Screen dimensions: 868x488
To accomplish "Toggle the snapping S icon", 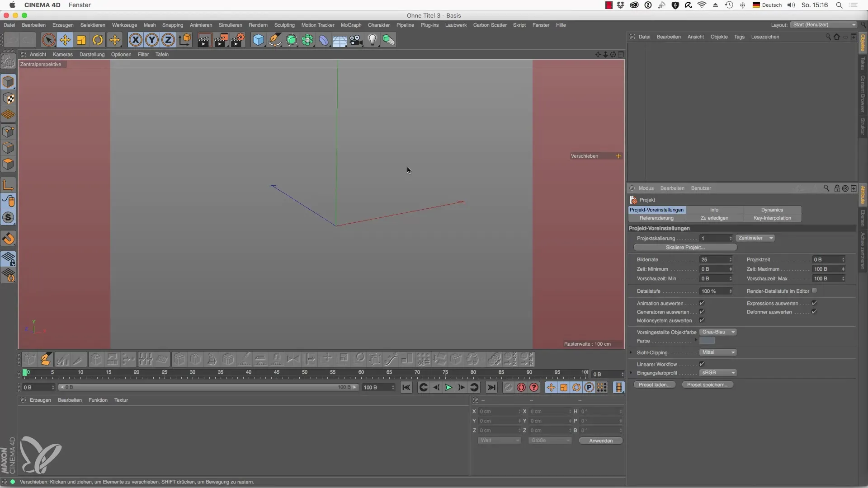I will click(x=9, y=217).
